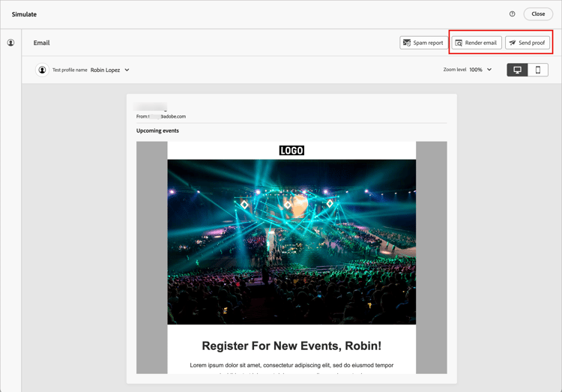Click the 'Zoom level' label
The height and width of the screenshot is (392, 562).
point(455,70)
